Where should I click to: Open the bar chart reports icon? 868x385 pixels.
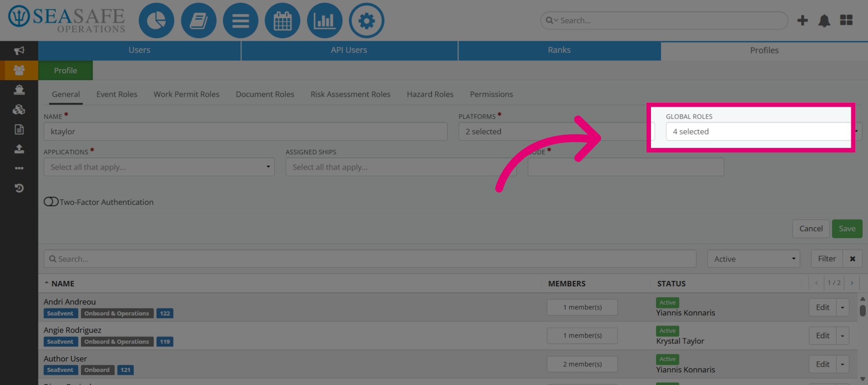tap(325, 21)
